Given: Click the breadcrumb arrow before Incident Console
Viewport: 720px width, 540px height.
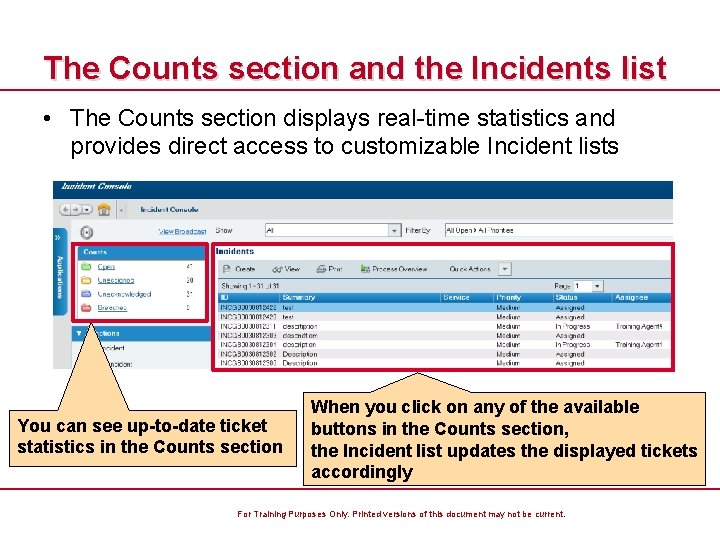Looking at the screenshot, I should (x=122, y=210).
